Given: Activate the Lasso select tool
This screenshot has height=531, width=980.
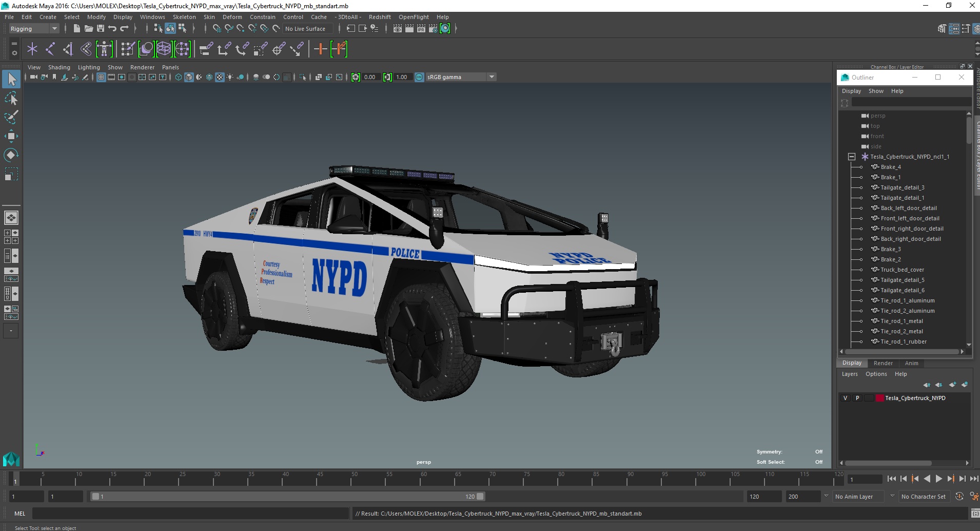Looking at the screenshot, I should (11, 98).
